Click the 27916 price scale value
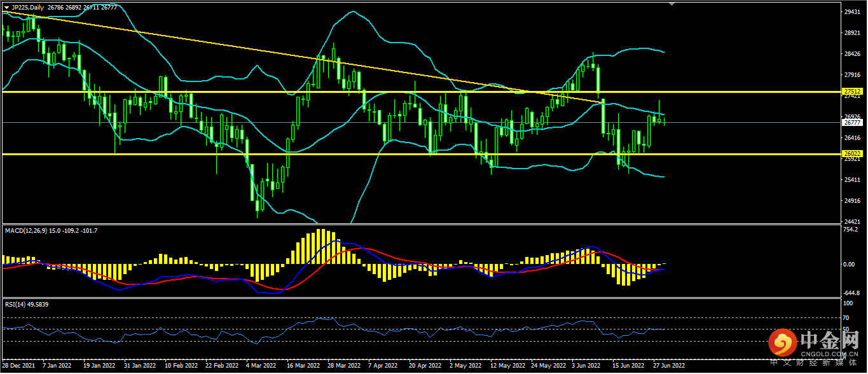Viewport: 868px width, 374px height. (851, 75)
